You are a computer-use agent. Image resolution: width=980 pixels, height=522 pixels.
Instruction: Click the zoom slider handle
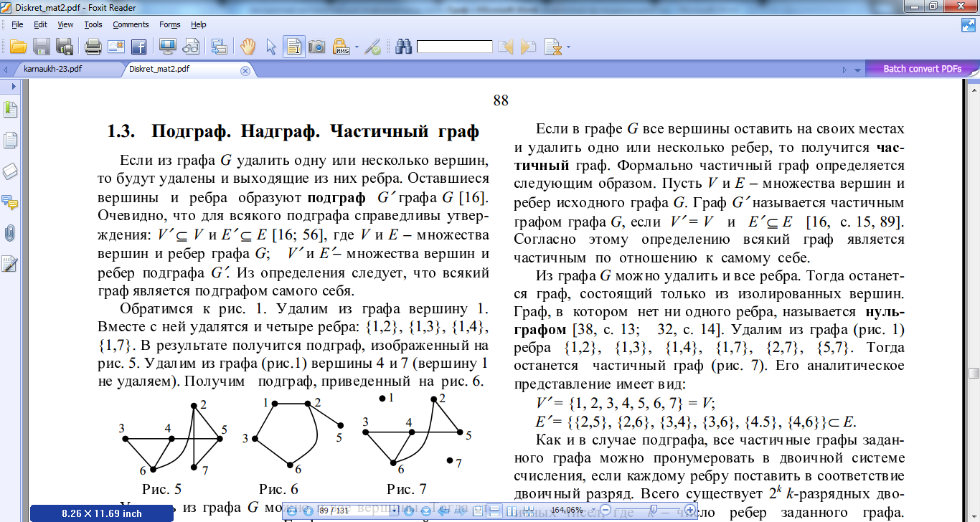653,510
